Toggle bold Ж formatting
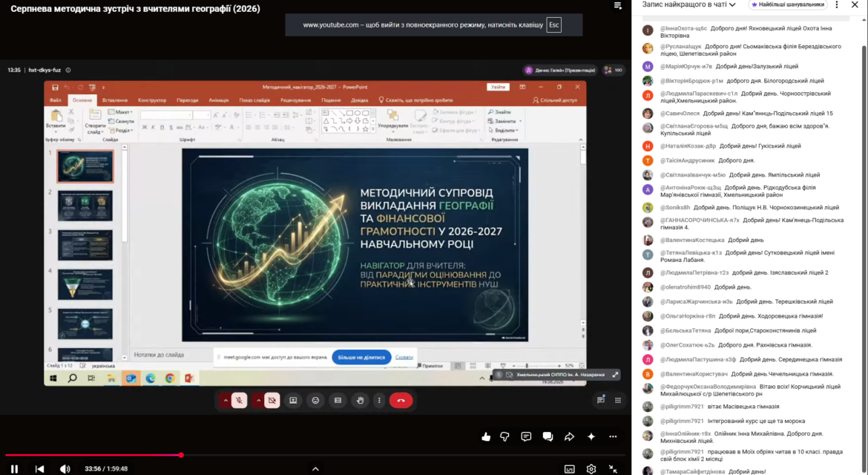The height and width of the screenshot is (475, 868). tap(145, 128)
